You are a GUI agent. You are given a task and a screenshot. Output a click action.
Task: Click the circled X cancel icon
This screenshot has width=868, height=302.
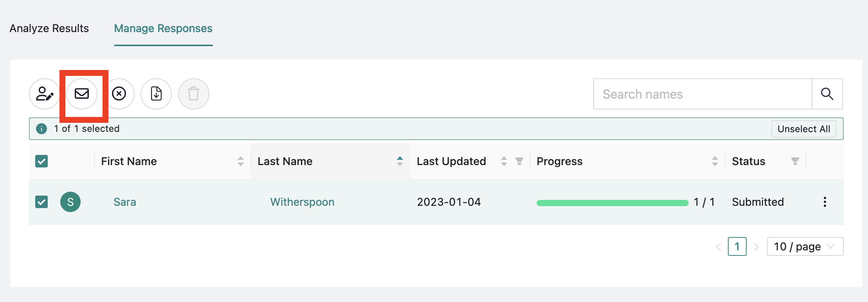[x=119, y=94]
